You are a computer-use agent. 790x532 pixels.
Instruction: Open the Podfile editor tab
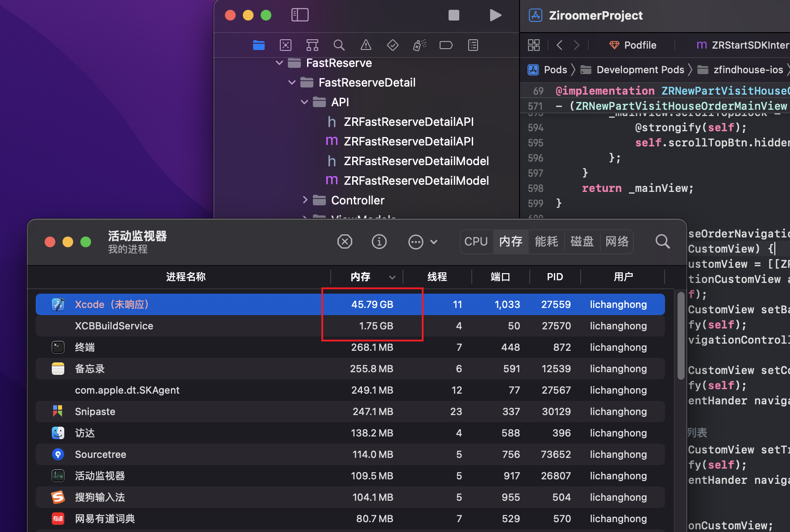click(x=633, y=45)
